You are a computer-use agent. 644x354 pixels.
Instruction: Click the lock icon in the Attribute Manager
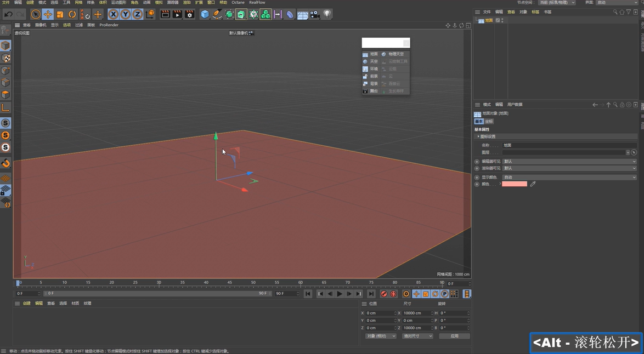(622, 105)
